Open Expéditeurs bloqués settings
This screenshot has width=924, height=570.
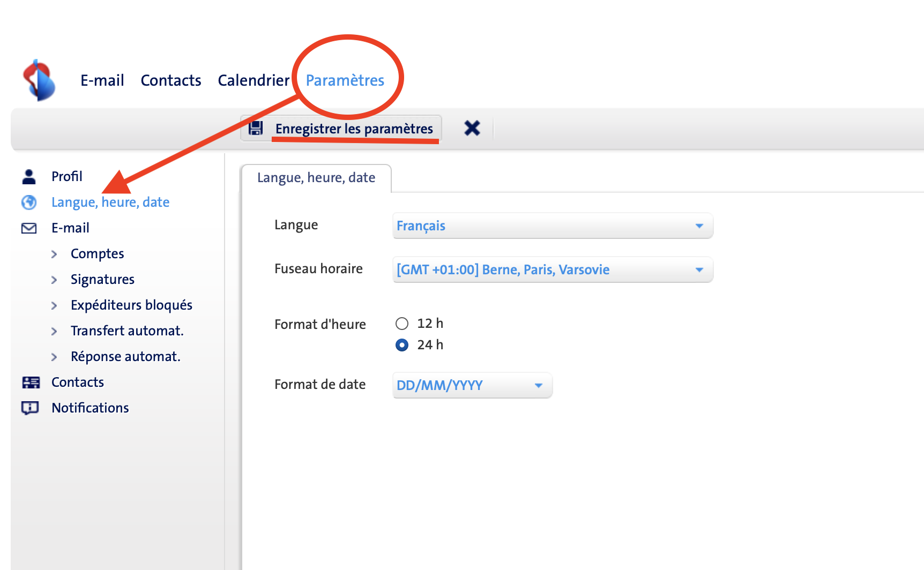click(x=131, y=305)
